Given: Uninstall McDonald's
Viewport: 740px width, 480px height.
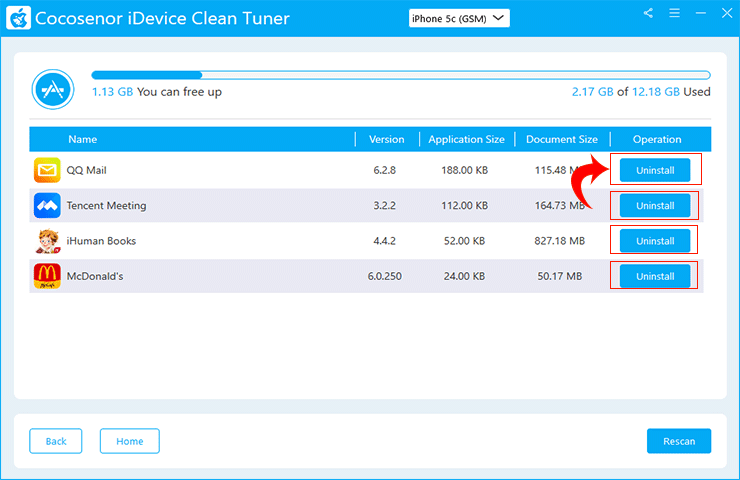Looking at the screenshot, I should [x=655, y=277].
